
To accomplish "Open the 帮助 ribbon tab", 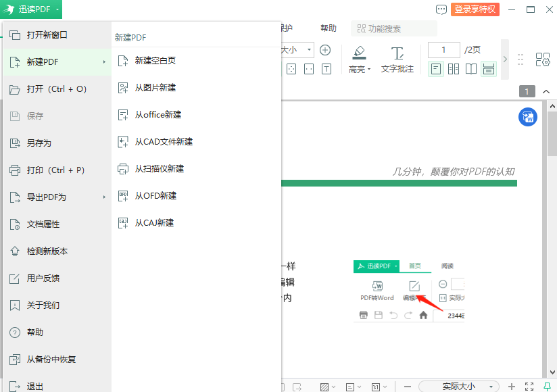I will (x=329, y=28).
